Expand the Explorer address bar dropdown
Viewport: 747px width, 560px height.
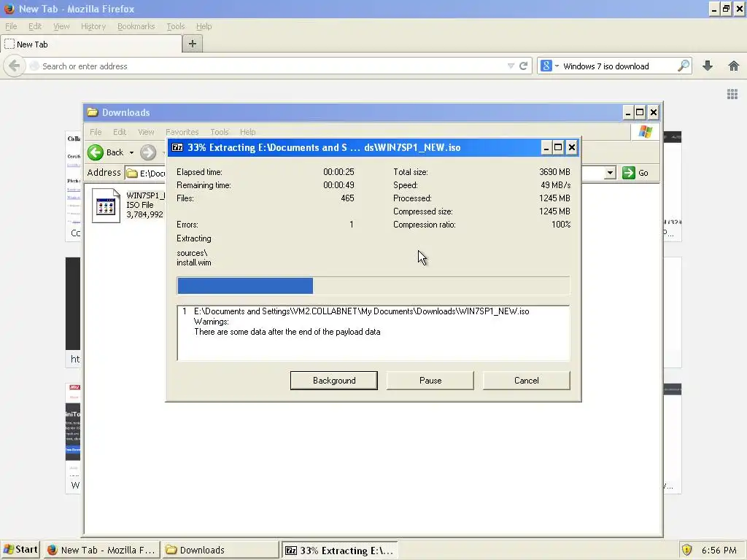[611, 173]
